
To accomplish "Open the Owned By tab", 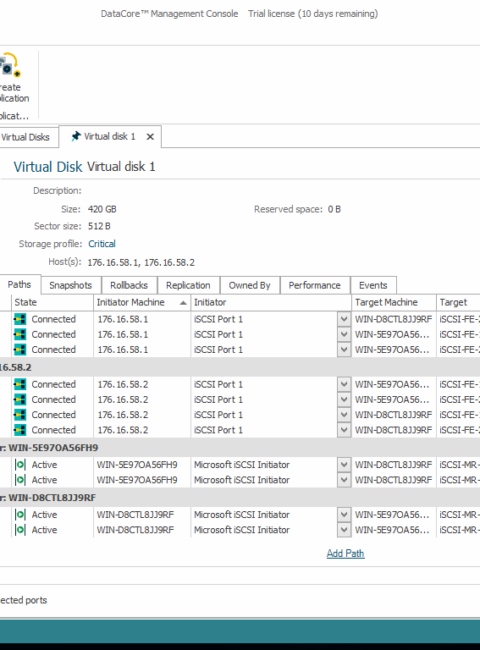I will coord(250,285).
